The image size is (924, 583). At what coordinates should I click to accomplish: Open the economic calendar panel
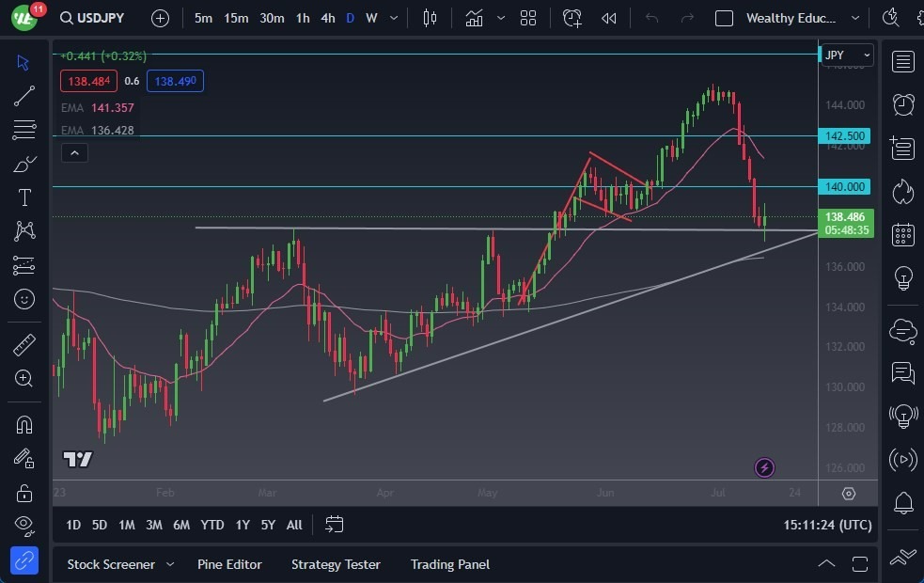[x=903, y=234]
